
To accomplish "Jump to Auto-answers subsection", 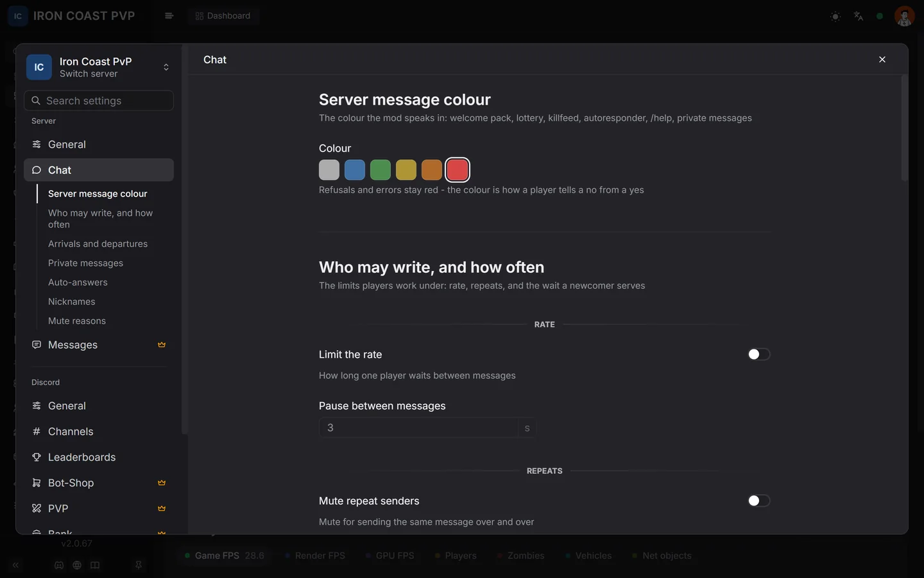I will 78,283.
